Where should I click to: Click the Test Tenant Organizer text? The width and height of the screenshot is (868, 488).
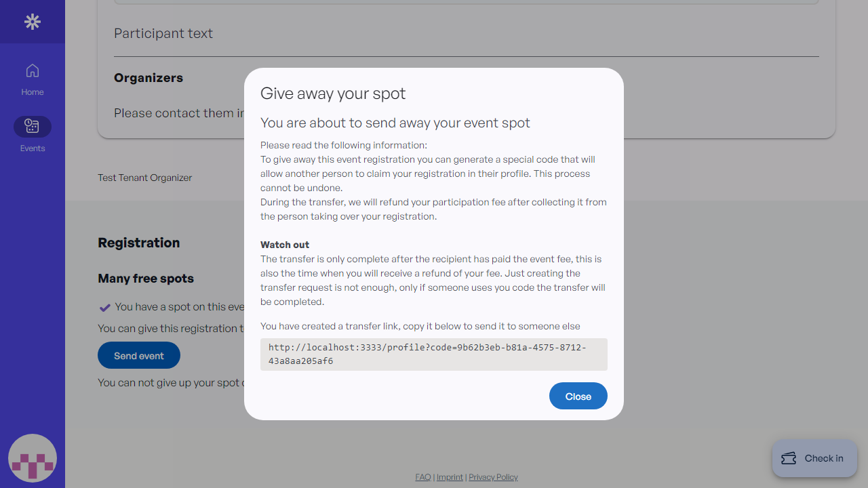click(144, 178)
